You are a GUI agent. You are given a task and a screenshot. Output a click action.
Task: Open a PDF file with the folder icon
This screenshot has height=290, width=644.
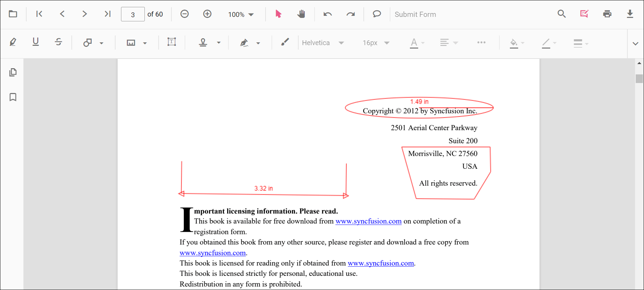(x=13, y=14)
